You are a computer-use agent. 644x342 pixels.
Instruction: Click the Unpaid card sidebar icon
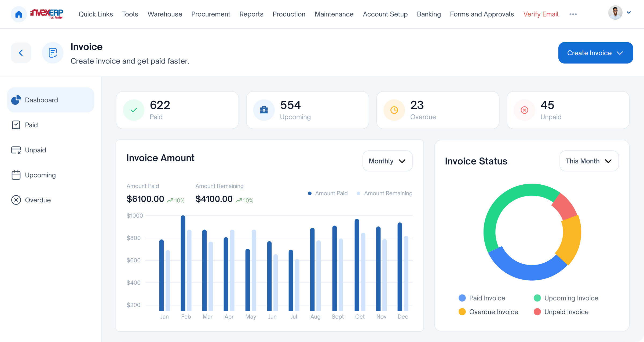[x=16, y=150]
